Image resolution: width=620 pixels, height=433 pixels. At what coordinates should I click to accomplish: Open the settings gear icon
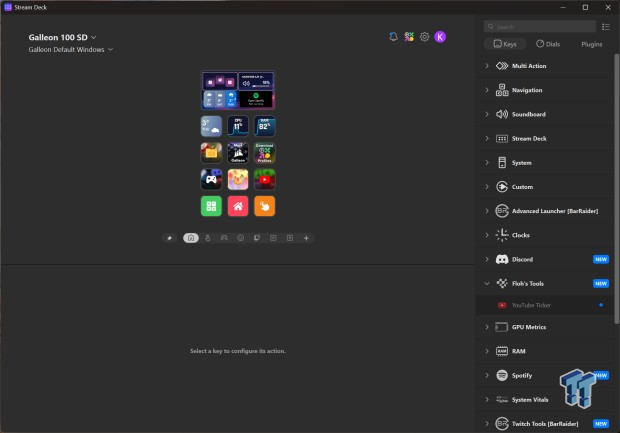[x=424, y=37]
